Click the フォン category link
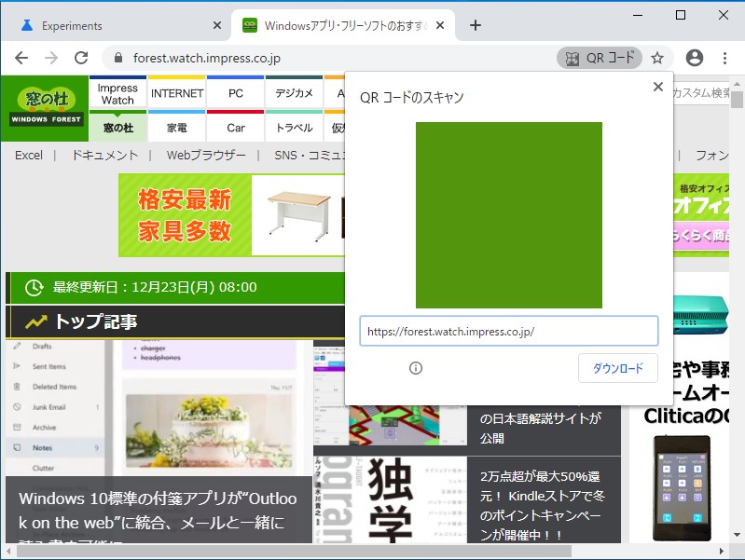745x560 pixels. (x=711, y=156)
